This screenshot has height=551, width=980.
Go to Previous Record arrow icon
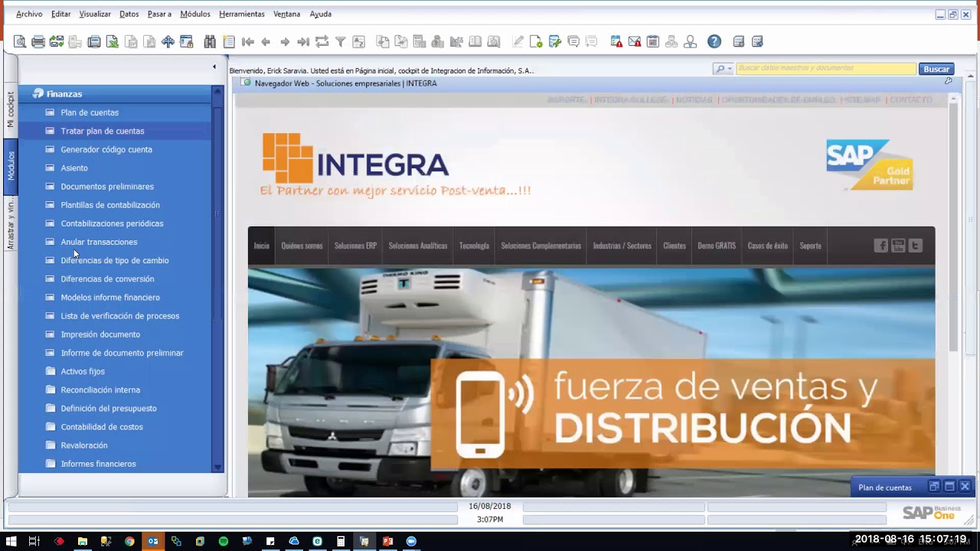[266, 41]
